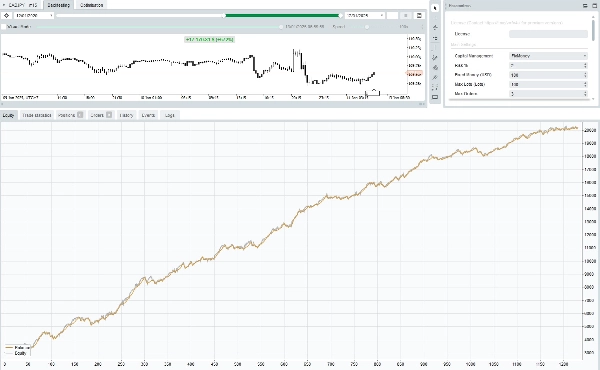Screen dimensions: 600x370
Task: Select the rectangle shape tool
Action: click(435, 97)
